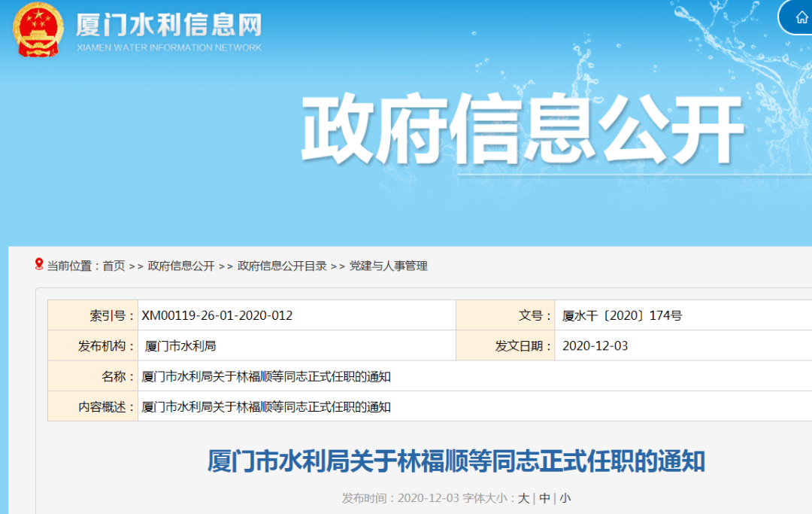The image size is (812, 514).
Task: Click the 发布机构 label cell
Action: (92, 345)
